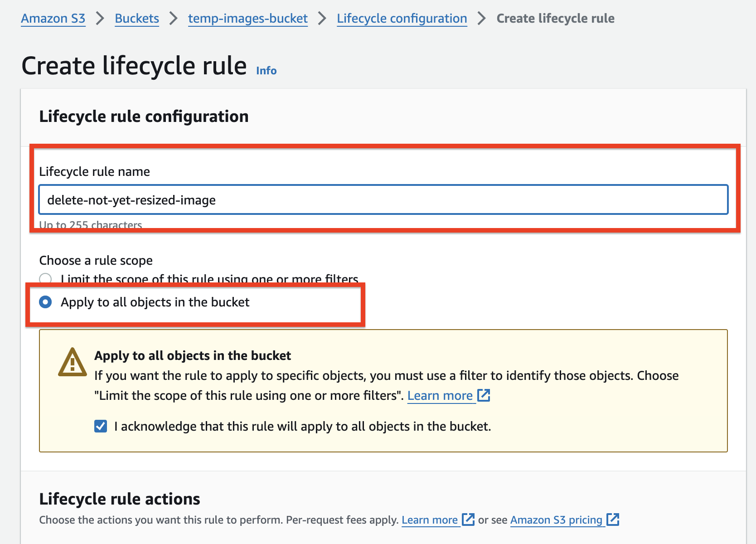Image resolution: width=756 pixels, height=544 pixels.
Task: Click the bold warning box heading text
Action: pyautogui.click(x=193, y=356)
